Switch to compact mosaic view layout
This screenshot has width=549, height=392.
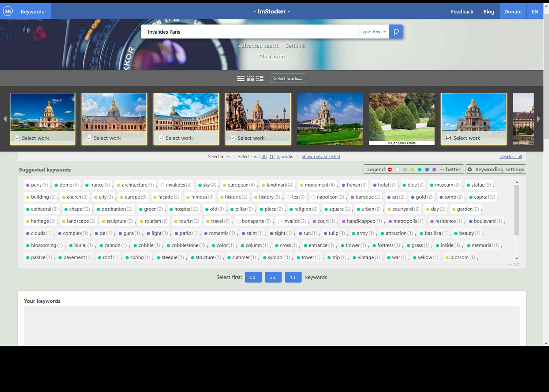[260, 78]
